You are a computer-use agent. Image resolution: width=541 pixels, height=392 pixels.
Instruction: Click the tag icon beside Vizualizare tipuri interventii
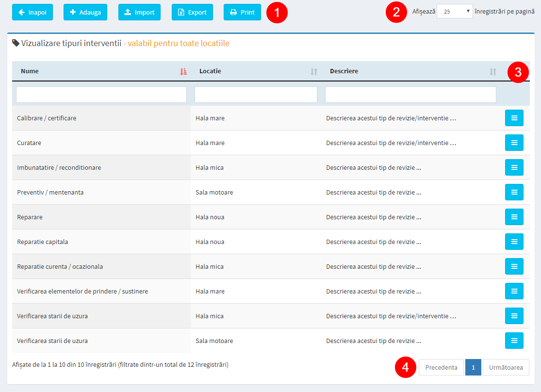pos(16,43)
